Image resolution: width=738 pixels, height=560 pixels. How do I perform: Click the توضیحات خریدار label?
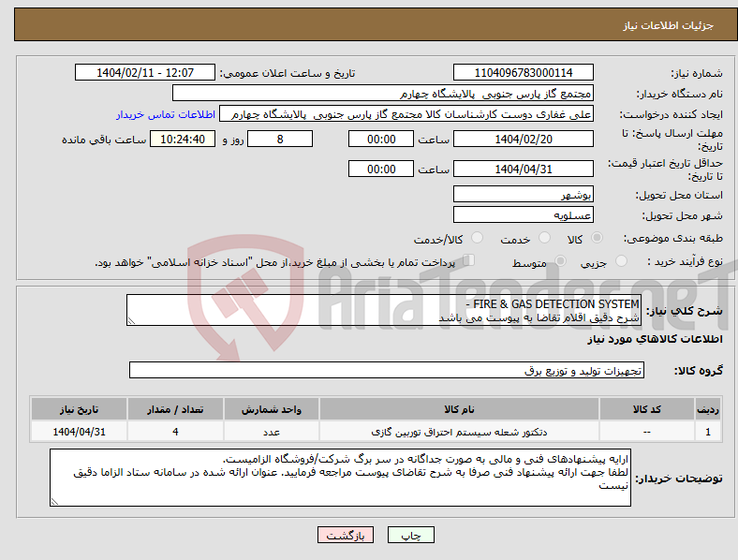click(x=679, y=479)
